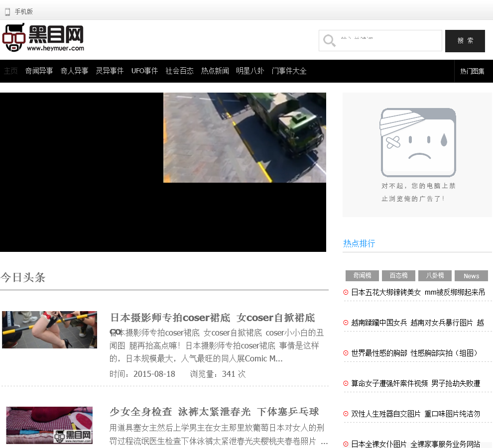493x448 pixels.
Task: Open the UFO事件 menu item
Action: click(144, 71)
